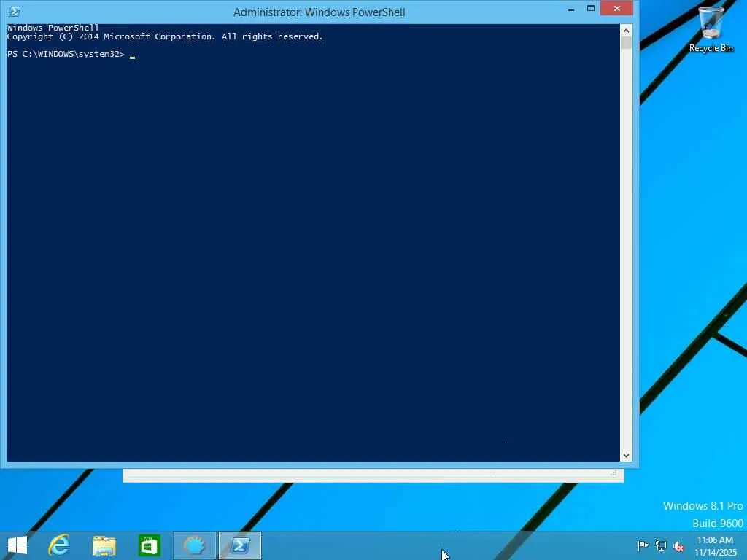Maximize the PowerShell window
This screenshot has width=747, height=560.
(x=591, y=9)
